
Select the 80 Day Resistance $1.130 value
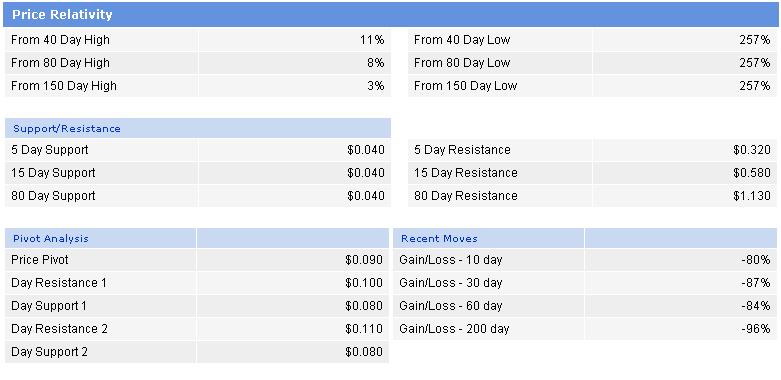752,196
